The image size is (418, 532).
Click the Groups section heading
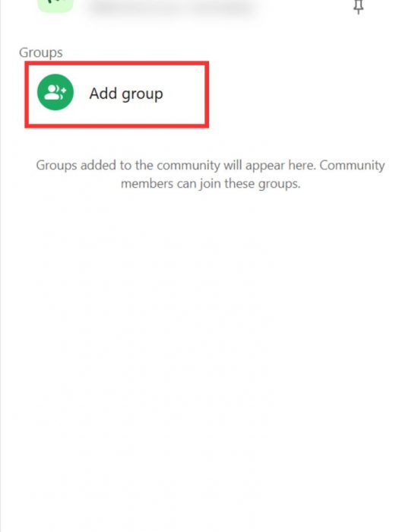pos(41,52)
